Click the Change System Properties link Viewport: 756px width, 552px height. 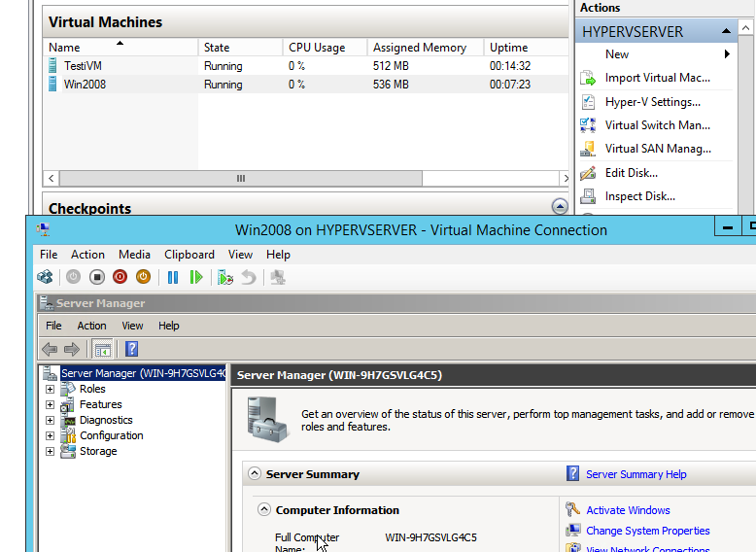(647, 531)
